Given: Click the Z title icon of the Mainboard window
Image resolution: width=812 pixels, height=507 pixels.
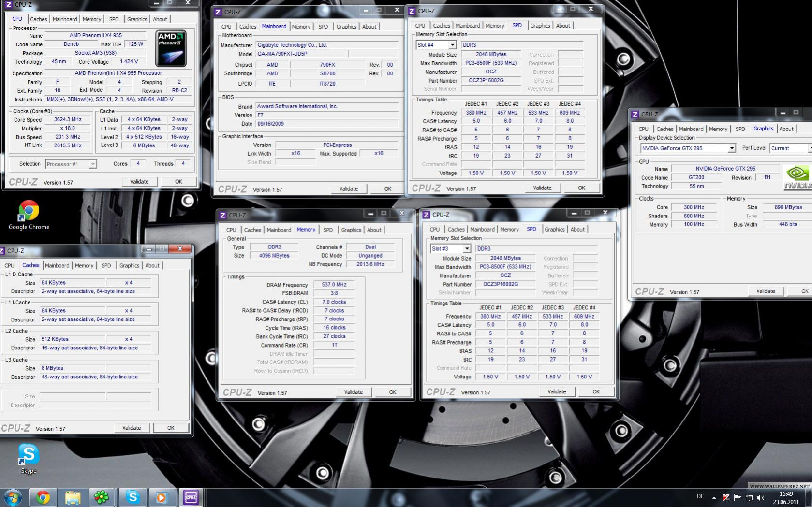Looking at the screenshot, I should coord(218,12).
